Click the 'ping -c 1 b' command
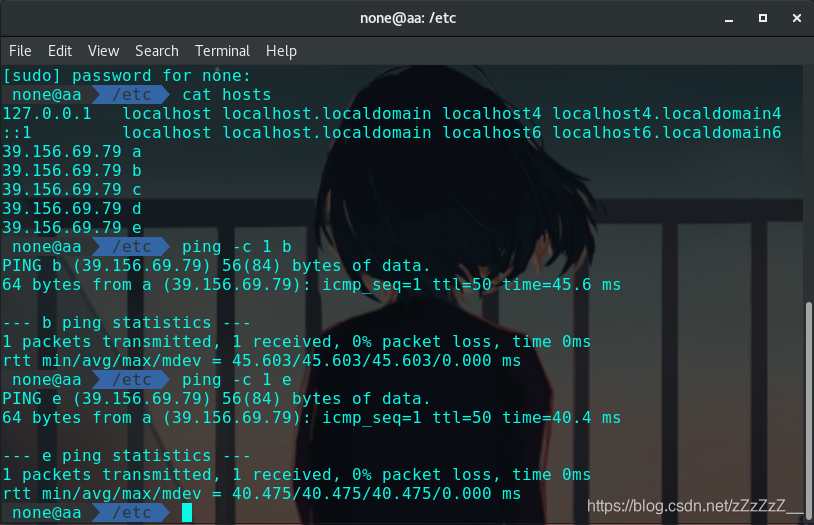This screenshot has width=814, height=525. tap(236, 247)
